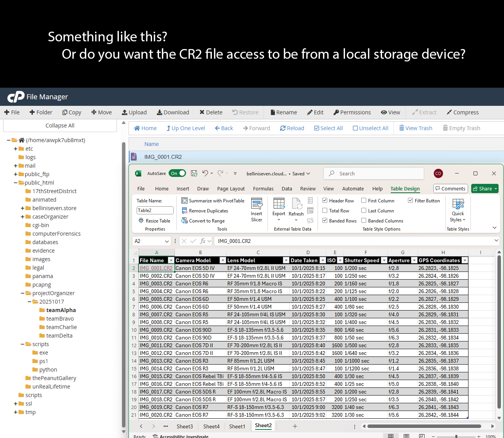This screenshot has height=438, width=504.
Task: Click the Compress tool in File Manager
Action: pyautogui.click(x=462, y=112)
